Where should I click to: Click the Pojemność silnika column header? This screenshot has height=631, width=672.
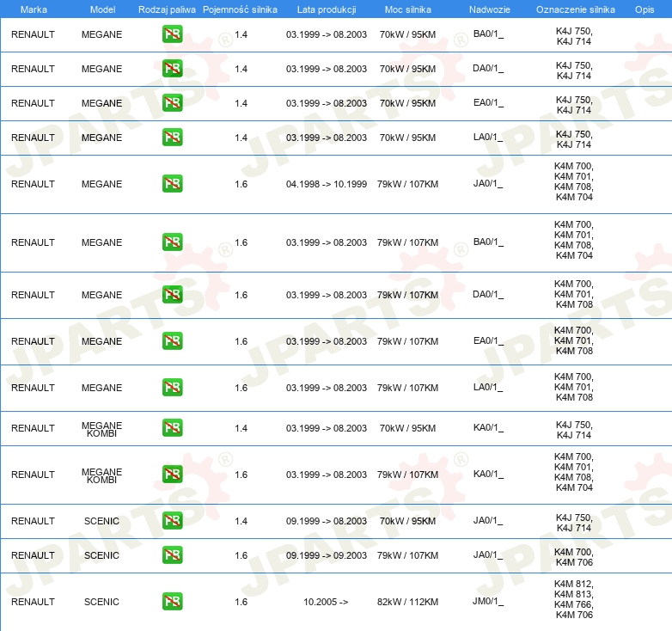pos(240,9)
